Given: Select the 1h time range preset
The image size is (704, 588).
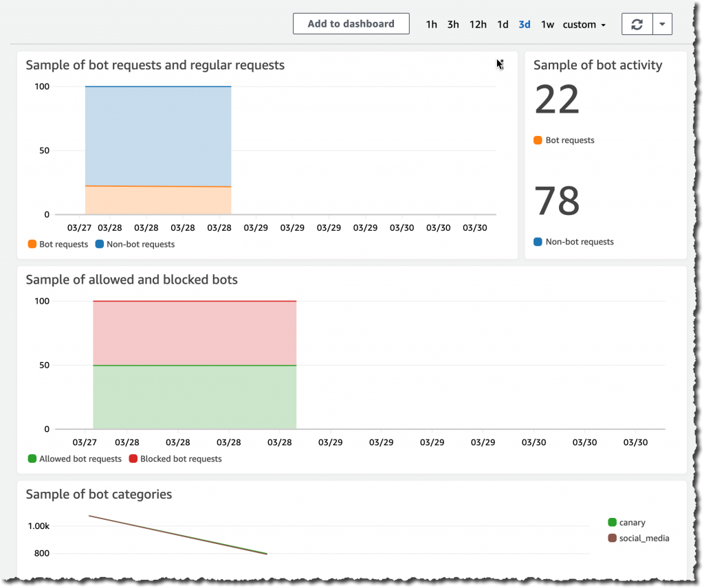Looking at the screenshot, I should [x=431, y=23].
